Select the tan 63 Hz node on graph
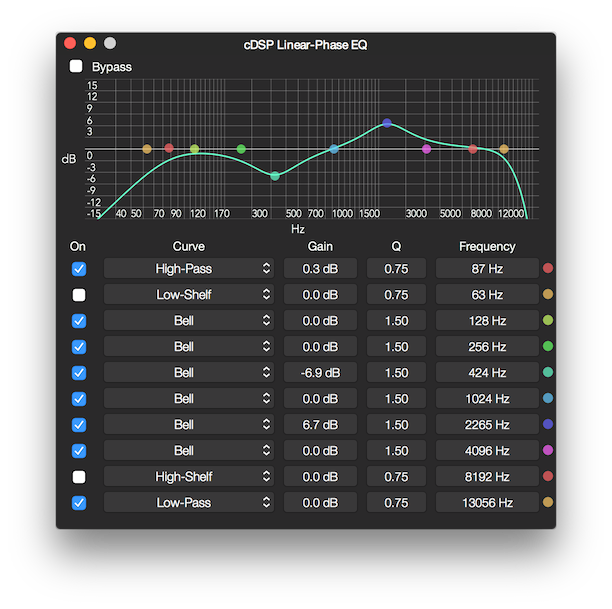The image size is (612, 609). pyautogui.click(x=147, y=149)
